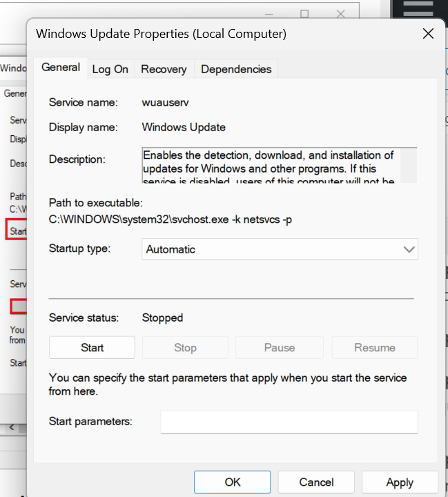Screen dimensions: 448x497
Task: Click the Description box scrollbar
Action: (x=409, y=166)
